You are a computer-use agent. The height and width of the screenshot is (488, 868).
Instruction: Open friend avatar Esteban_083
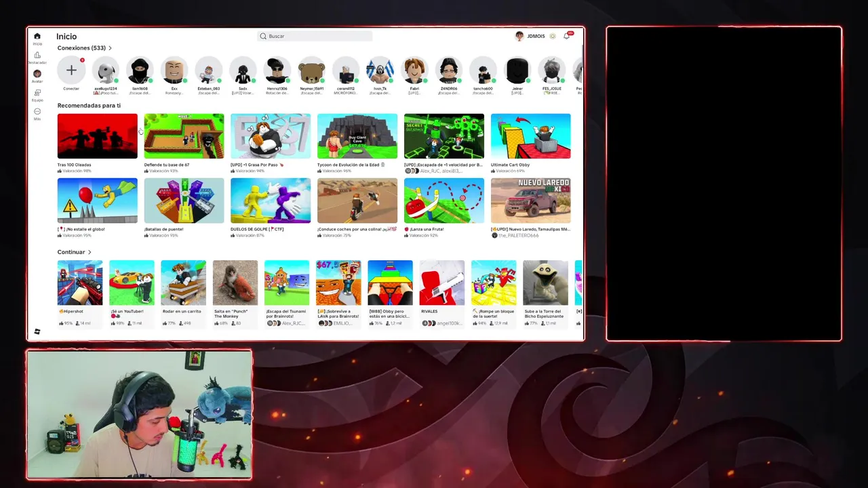(x=208, y=70)
